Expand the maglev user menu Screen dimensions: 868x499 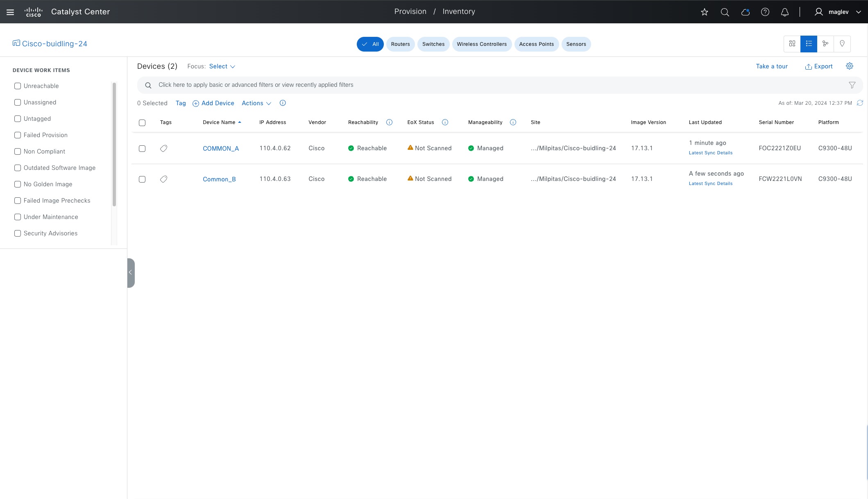[x=839, y=12]
